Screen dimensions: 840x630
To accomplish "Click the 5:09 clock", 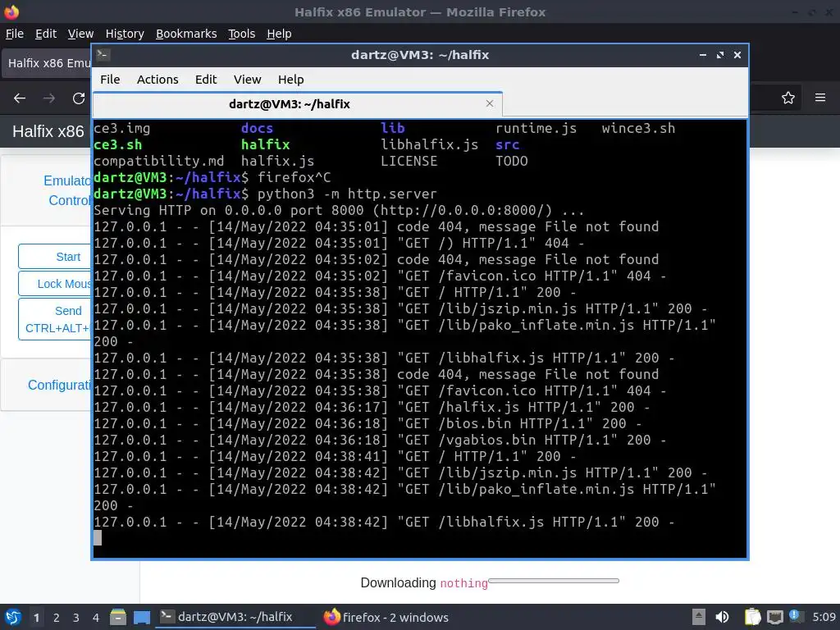I will (824, 617).
